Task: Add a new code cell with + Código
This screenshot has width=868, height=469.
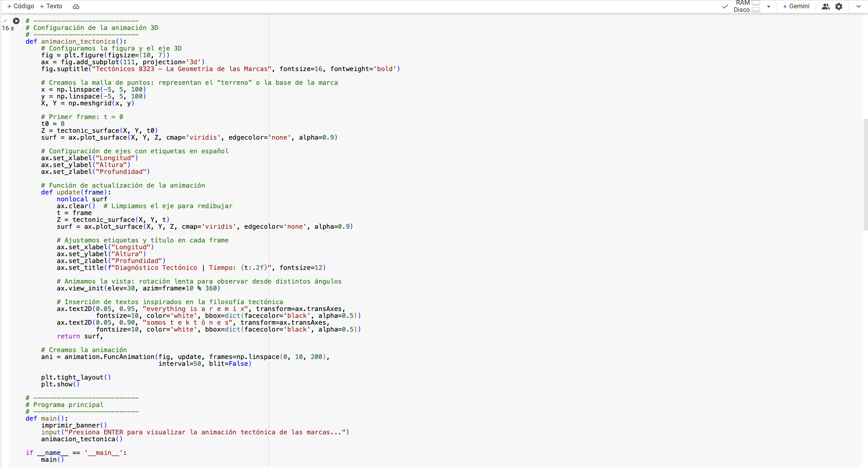Action: 21,6
